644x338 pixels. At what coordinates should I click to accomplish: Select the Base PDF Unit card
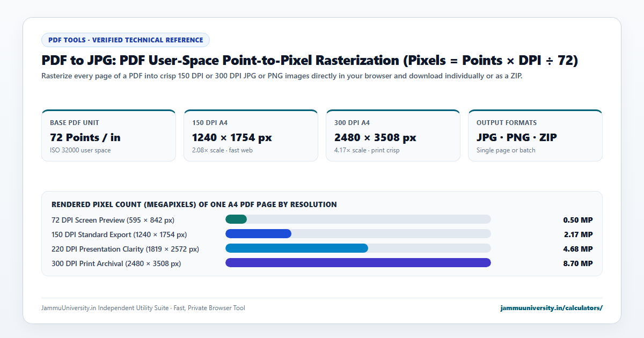108,135
